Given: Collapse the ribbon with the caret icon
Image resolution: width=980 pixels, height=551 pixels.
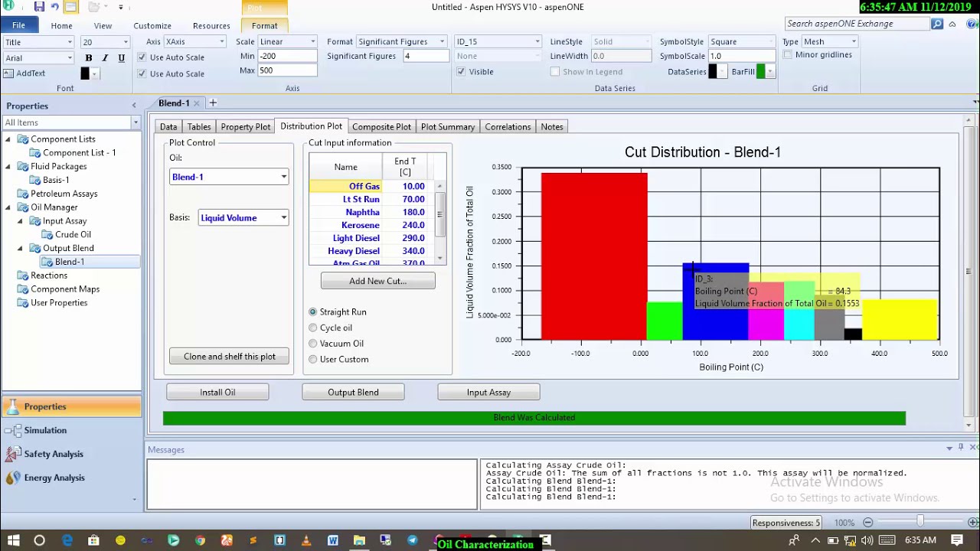Looking at the screenshot, I should click(952, 24).
